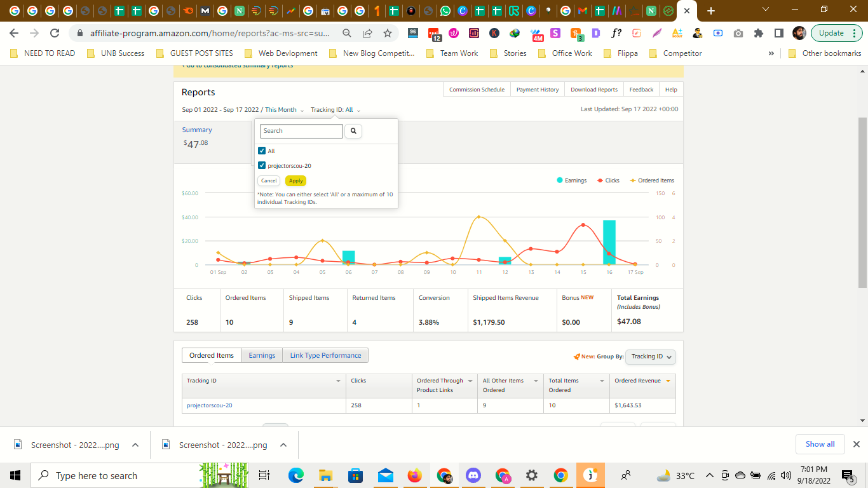Toggle the Earnings series in chart legend
868x488 pixels.
tap(571, 180)
